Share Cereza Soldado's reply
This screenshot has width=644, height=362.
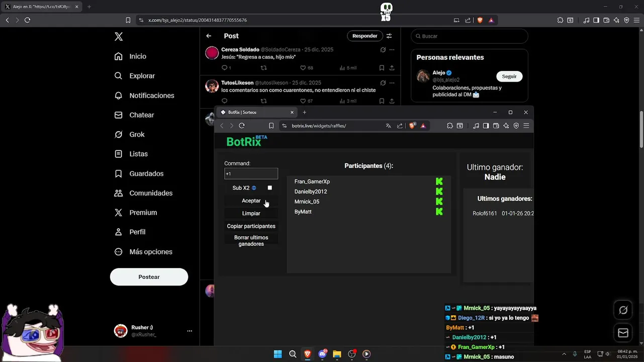[x=392, y=68]
